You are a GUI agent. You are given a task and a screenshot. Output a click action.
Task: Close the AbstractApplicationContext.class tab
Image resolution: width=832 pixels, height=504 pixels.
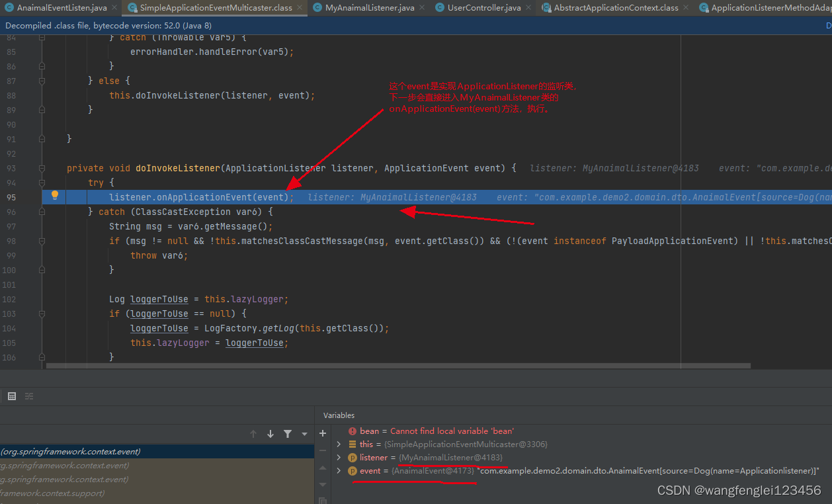[686, 8]
